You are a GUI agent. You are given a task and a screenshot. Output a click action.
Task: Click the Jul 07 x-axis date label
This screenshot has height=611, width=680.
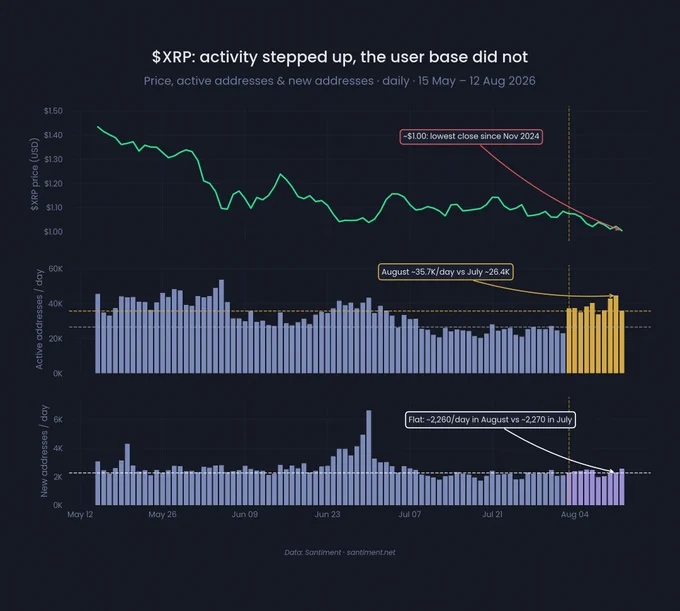(x=409, y=515)
